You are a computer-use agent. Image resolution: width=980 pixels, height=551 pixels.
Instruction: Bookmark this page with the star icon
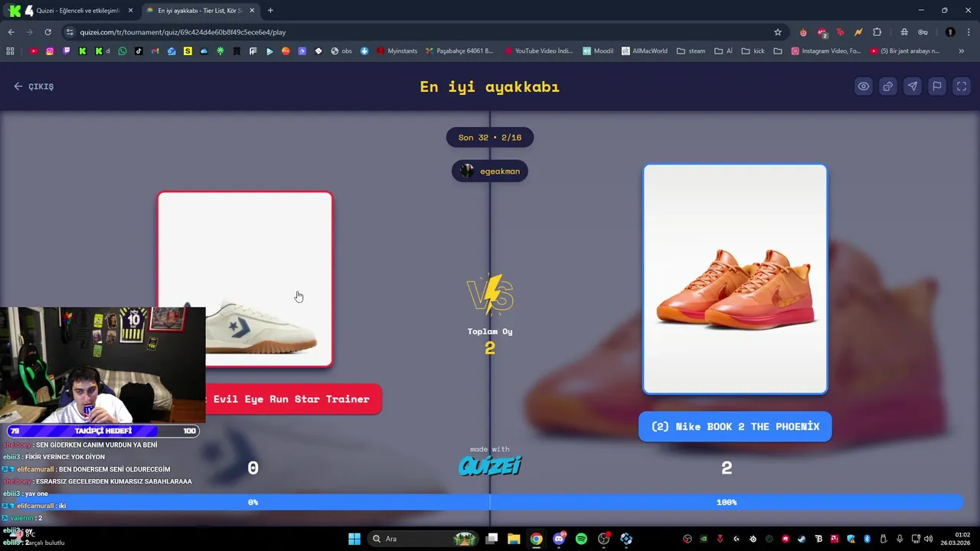click(x=778, y=32)
